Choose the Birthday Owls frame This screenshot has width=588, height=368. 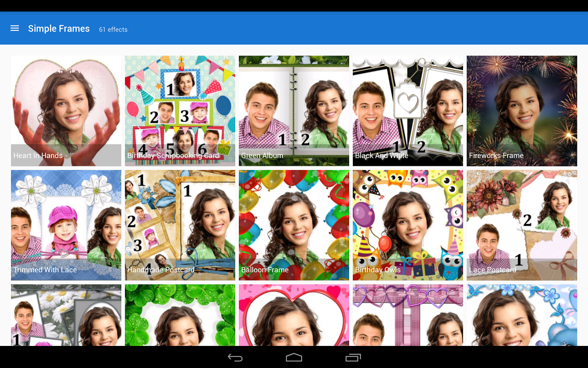408,225
